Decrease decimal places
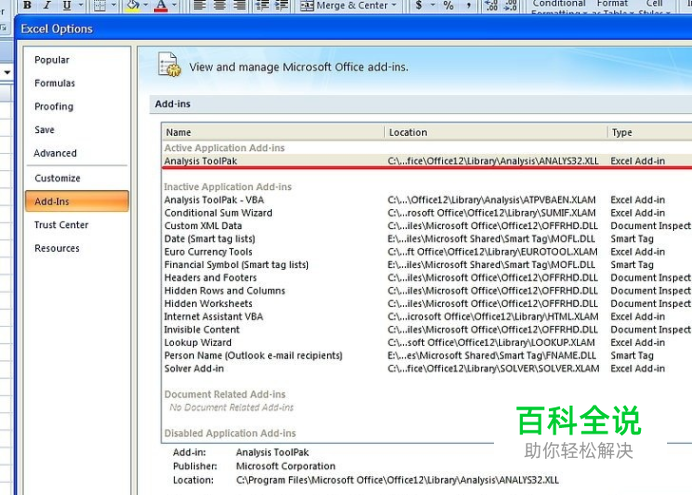This screenshot has height=495, width=692. (510, 5)
